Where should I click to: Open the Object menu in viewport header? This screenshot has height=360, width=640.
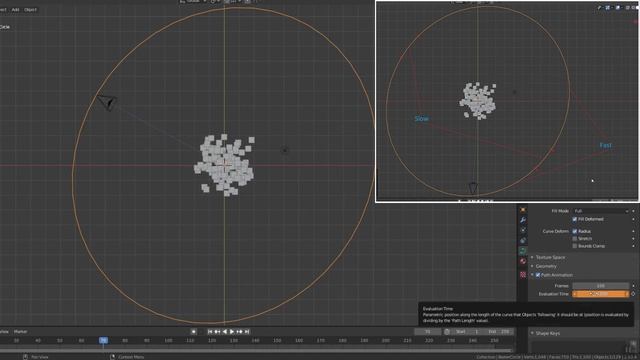(x=30, y=9)
